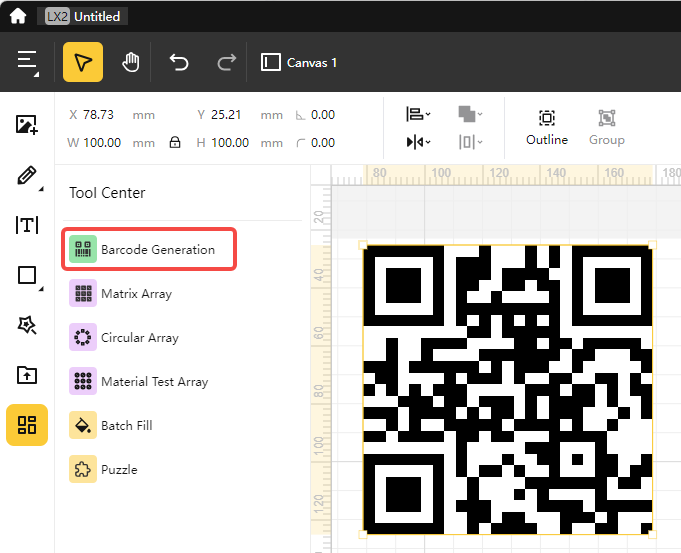Expand the Flip/mirror options dropdown

[x=418, y=142]
